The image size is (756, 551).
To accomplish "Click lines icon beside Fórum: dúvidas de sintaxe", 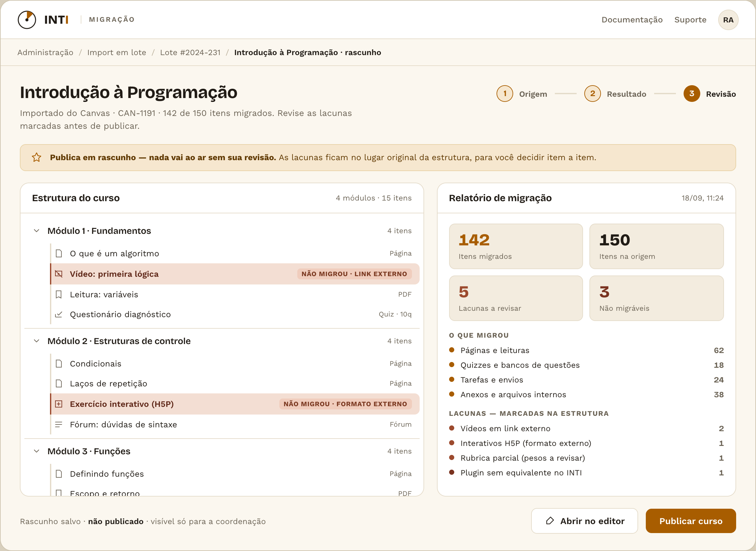I will coord(59,424).
